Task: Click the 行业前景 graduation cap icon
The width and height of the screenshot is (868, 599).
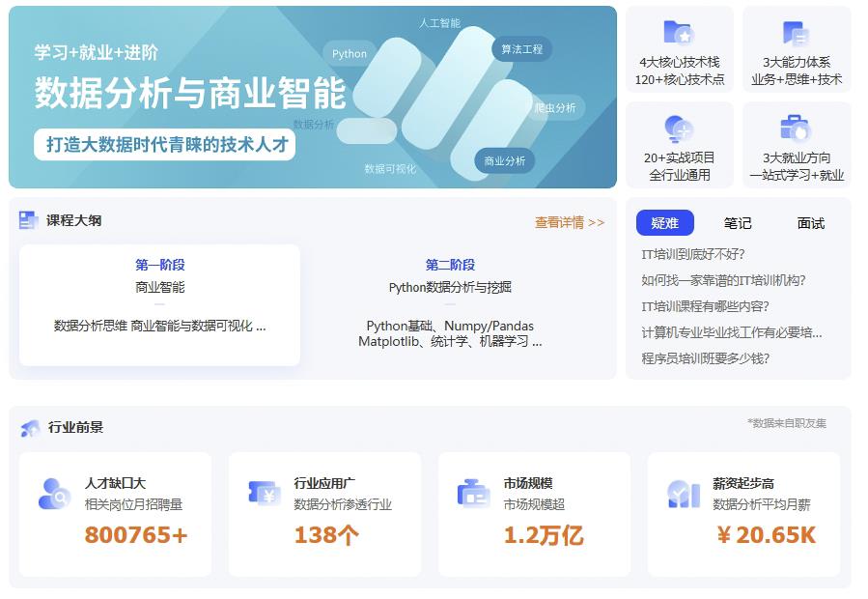Action: click(x=30, y=428)
